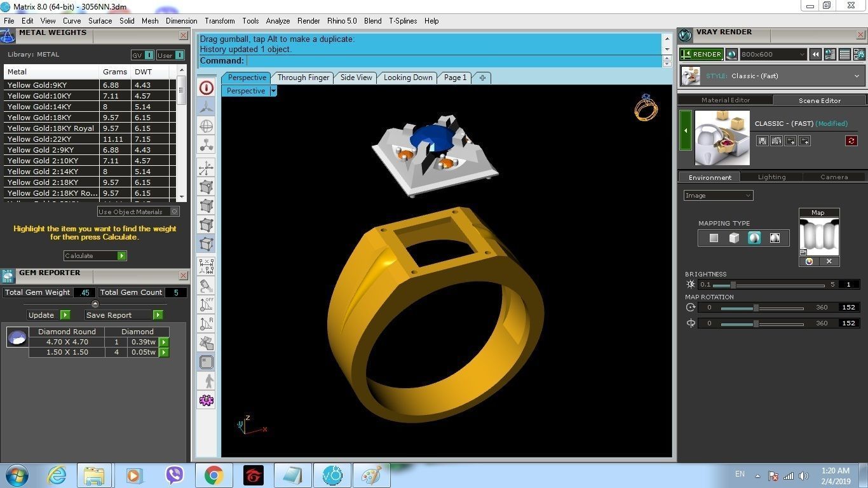The image size is (868, 488).
Task: Open the T-Splines menu
Action: (403, 21)
